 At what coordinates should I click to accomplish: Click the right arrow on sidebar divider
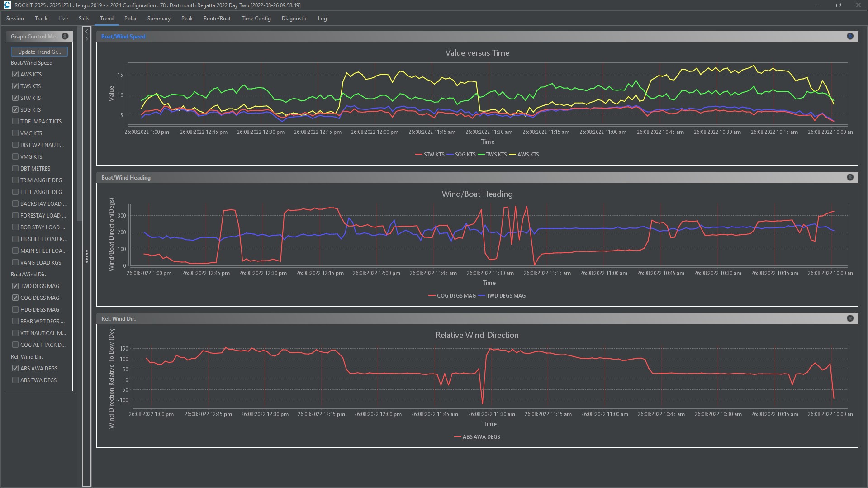pyautogui.click(x=87, y=39)
